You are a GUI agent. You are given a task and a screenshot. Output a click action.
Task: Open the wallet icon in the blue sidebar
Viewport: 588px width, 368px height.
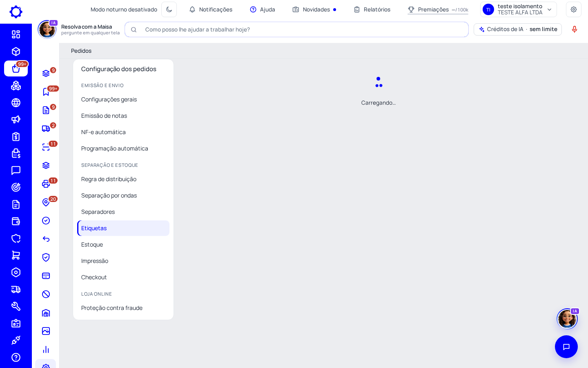[x=16, y=221]
